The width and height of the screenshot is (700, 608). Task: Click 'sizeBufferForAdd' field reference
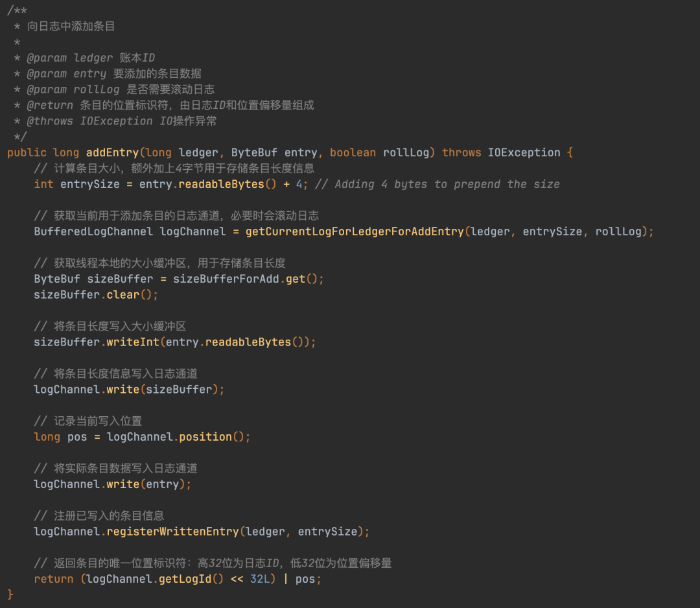coord(226,279)
